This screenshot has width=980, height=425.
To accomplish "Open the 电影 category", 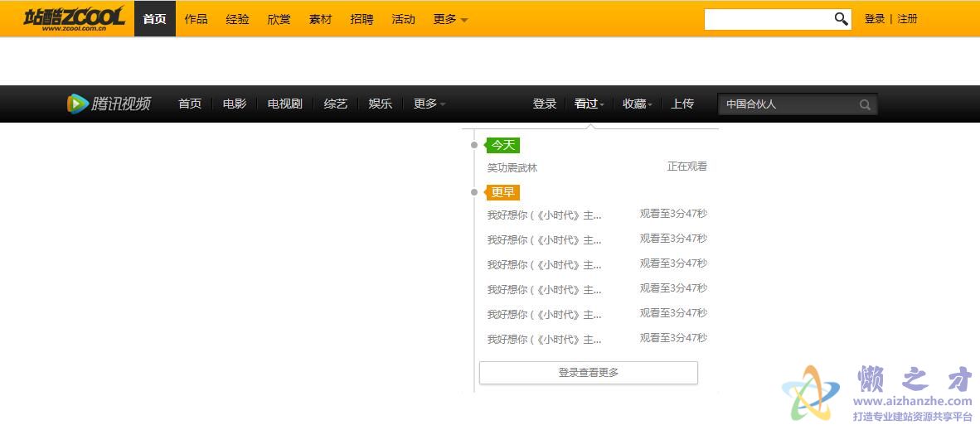I will 235,104.
